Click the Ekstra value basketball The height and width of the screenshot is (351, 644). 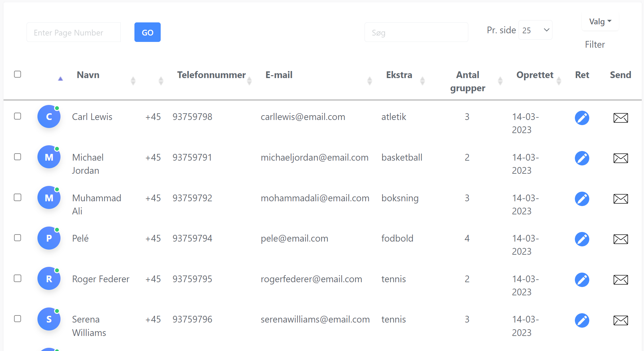tap(402, 157)
